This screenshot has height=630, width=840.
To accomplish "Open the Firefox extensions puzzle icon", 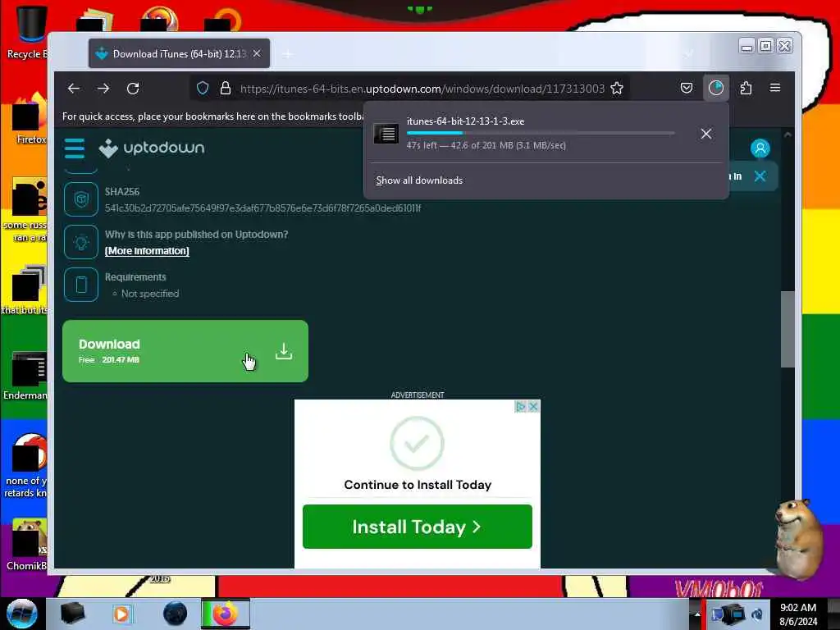I will (x=746, y=88).
